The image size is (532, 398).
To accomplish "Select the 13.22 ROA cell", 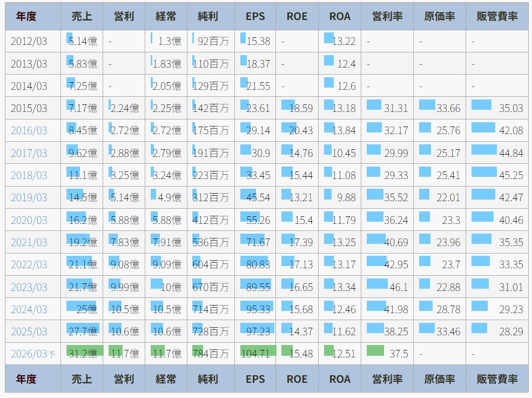I will tap(340, 41).
